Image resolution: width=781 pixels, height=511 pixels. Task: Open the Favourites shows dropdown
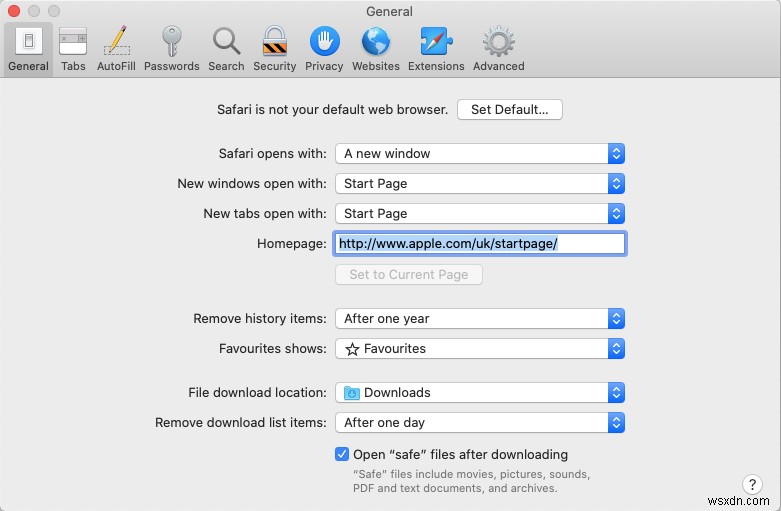pyautogui.click(x=480, y=349)
